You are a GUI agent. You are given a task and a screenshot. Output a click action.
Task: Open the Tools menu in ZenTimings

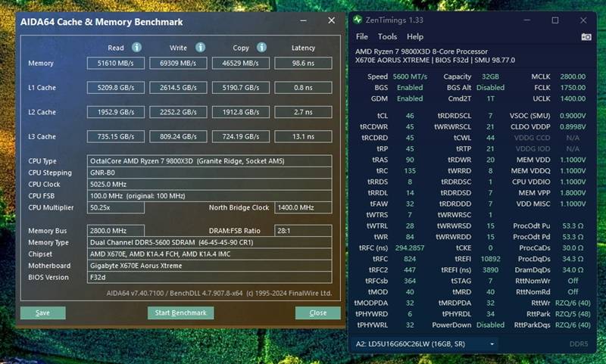[387, 36]
